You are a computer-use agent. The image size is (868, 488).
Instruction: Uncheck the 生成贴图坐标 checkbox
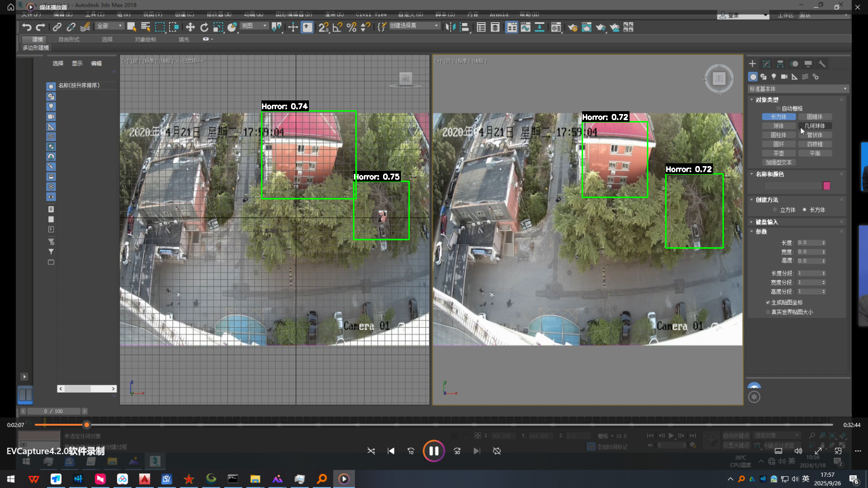pos(768,303)
